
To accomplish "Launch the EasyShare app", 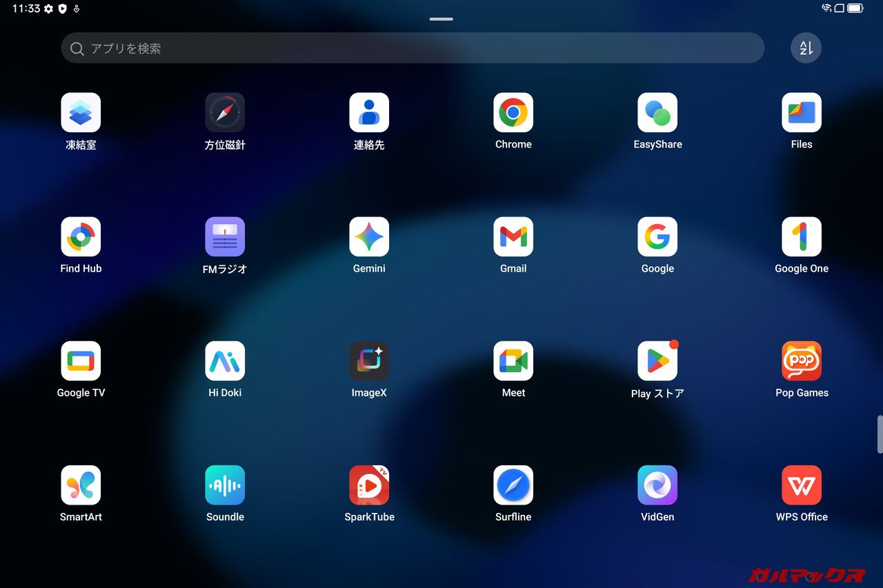I will pyautogui.click(x=657, y=113).
